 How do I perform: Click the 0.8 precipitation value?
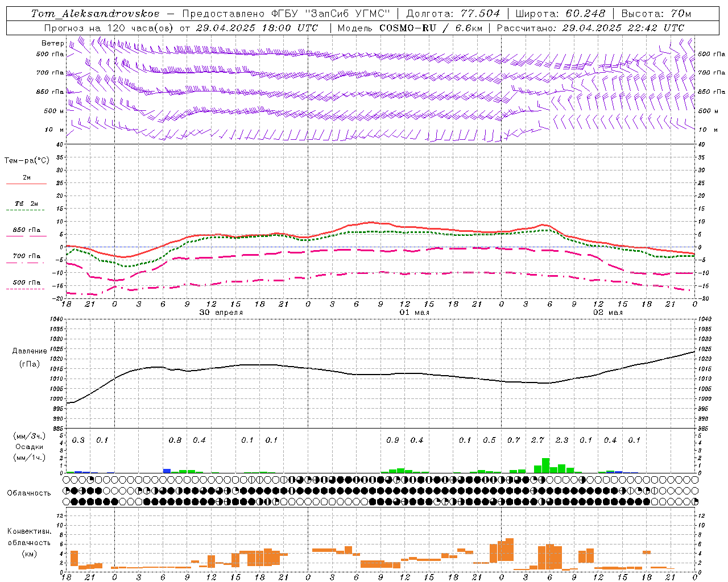coord(175,440)
